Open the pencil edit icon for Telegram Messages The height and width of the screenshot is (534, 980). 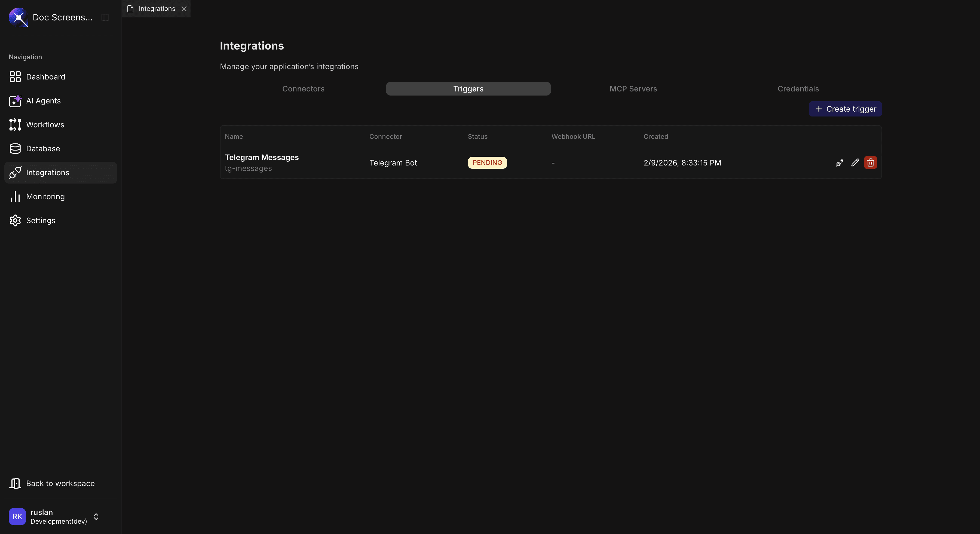(855, 162)
